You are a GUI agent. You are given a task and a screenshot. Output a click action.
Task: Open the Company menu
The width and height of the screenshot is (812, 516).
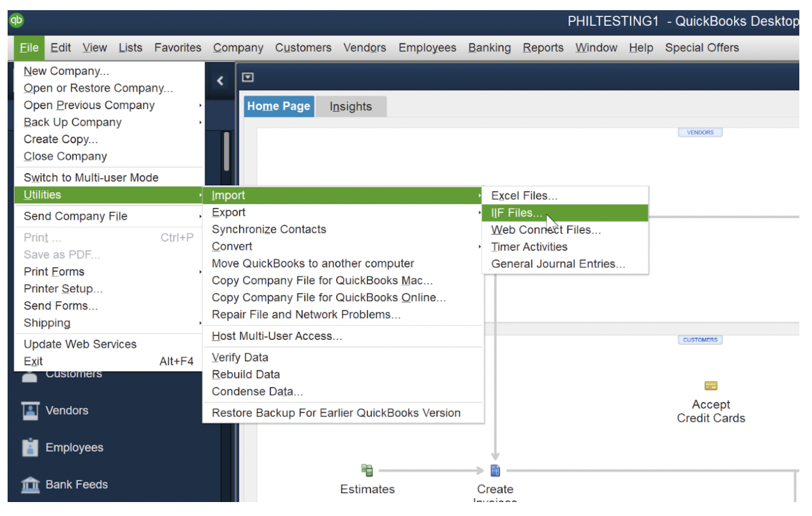point(238,48)
